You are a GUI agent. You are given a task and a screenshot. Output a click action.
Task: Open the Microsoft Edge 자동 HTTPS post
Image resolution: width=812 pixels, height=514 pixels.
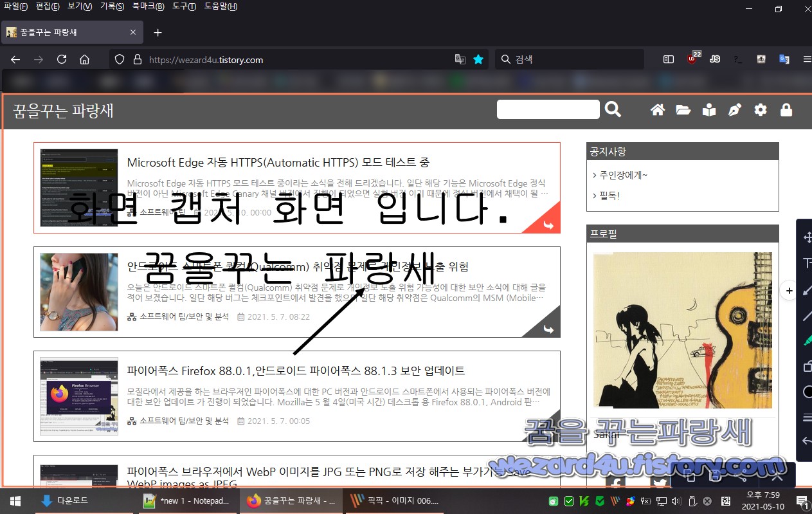[278, 162]
